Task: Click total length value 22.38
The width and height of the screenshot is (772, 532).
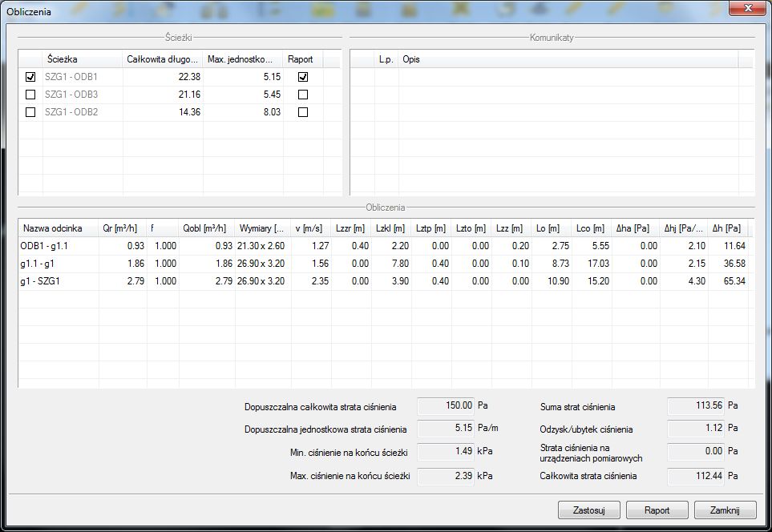Action: pos(189,77)
